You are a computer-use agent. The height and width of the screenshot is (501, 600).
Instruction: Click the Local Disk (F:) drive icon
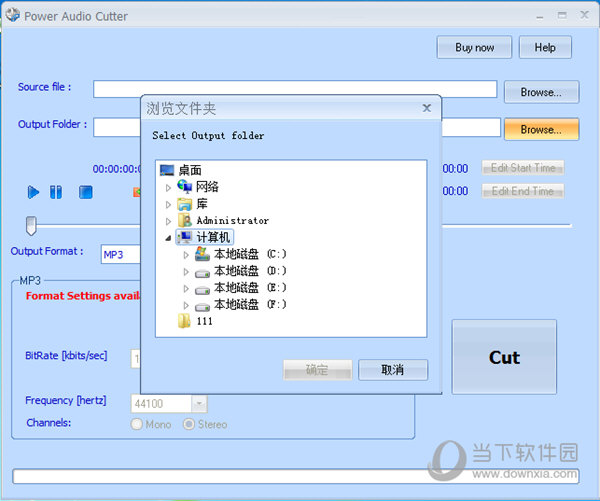(202, 307)
